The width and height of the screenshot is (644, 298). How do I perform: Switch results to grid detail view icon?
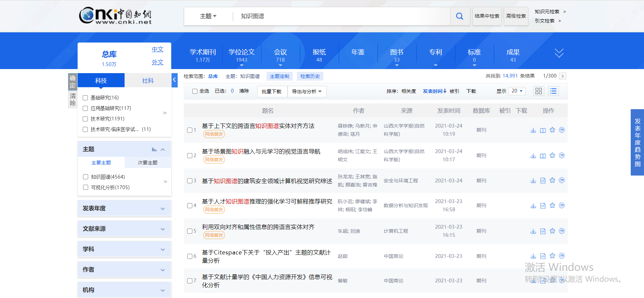(x=538, y=91)
